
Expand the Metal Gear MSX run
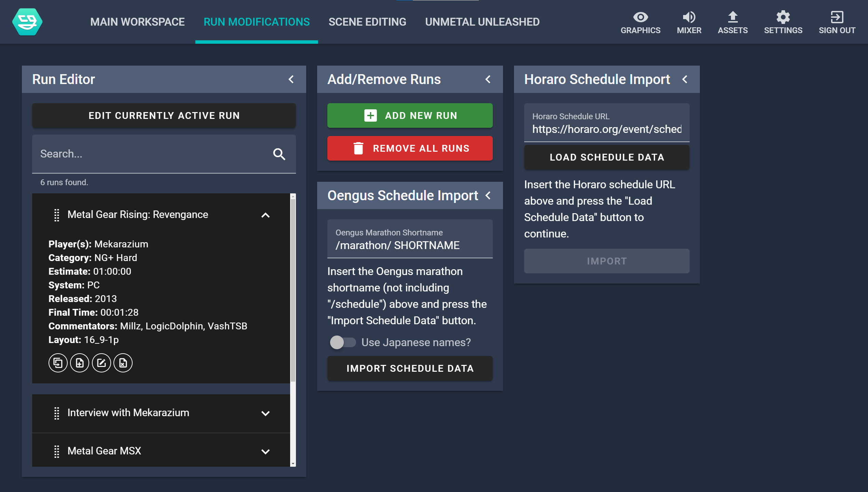[x=265, y=451]
